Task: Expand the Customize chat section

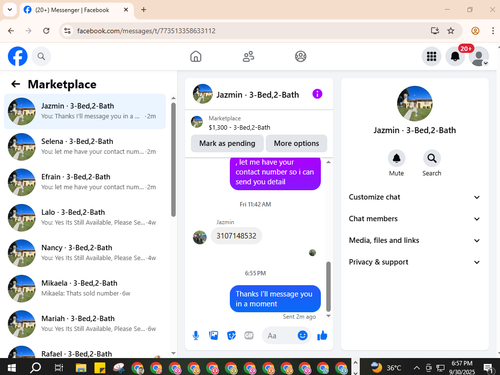Action: (x=414, y=197)
